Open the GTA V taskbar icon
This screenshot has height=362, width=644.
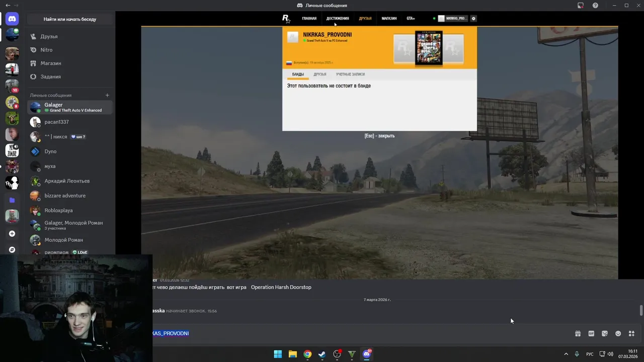tap(352, 354)
